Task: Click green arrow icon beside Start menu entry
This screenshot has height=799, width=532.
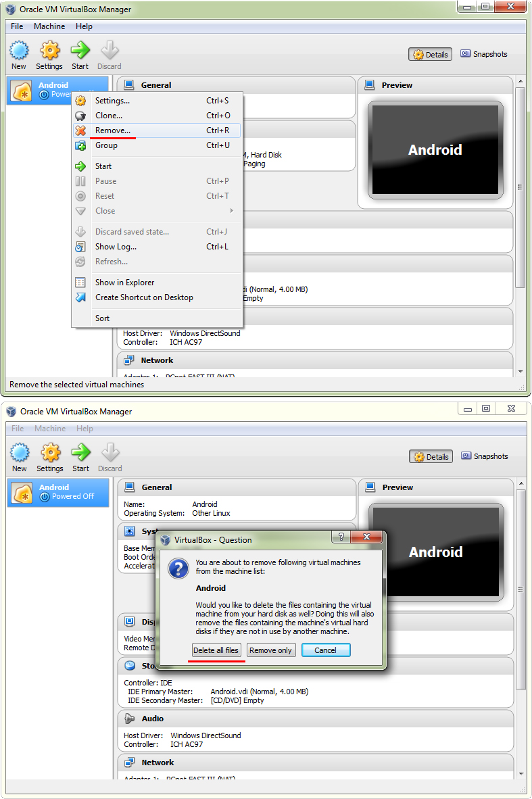Action: (80, 166)
